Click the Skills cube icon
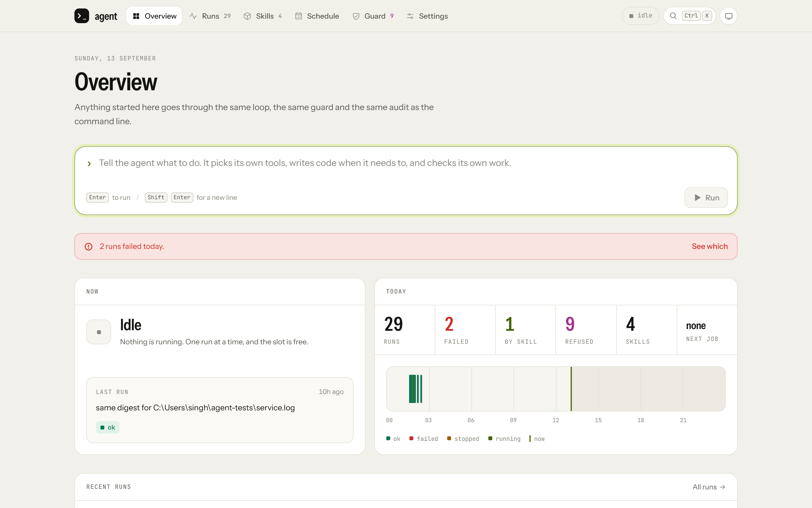The image size is (812, 508). (x=247, y=16)
